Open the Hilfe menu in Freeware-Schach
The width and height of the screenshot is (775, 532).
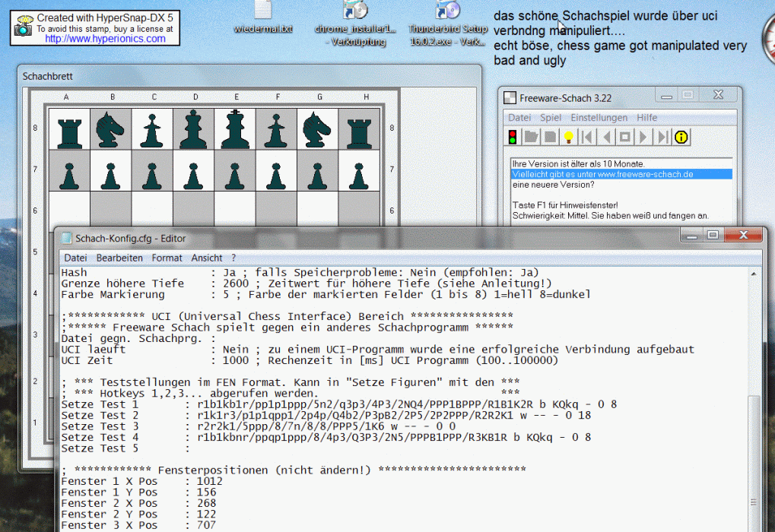click(x=647, y=118)
